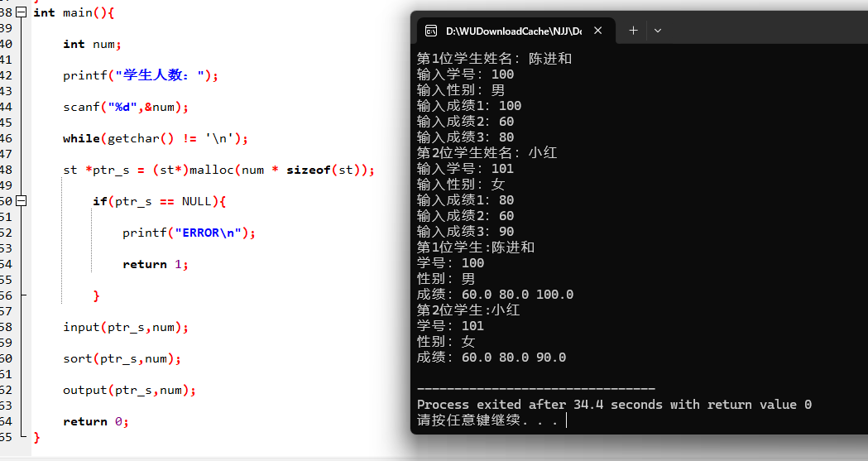868x461 pixels.
Task: Collapse the if block fold marker
Action: click(21, 201)
